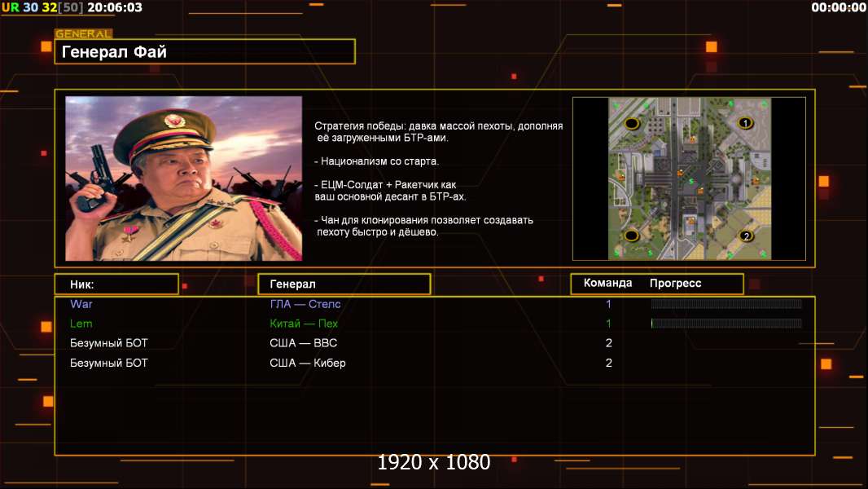Click ГЛА — Стелс general entry
The image size is (868, 489).
coord(305,304)
